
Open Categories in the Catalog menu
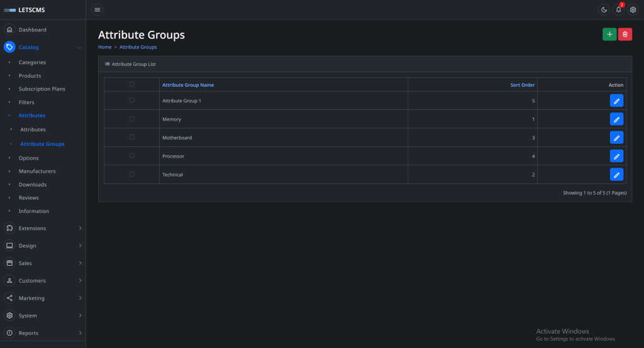click(32, 62)
